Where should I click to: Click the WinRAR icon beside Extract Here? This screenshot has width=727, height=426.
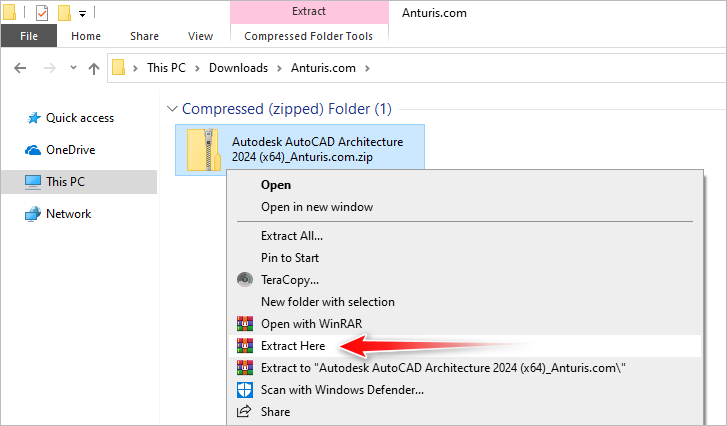point(244,346)
